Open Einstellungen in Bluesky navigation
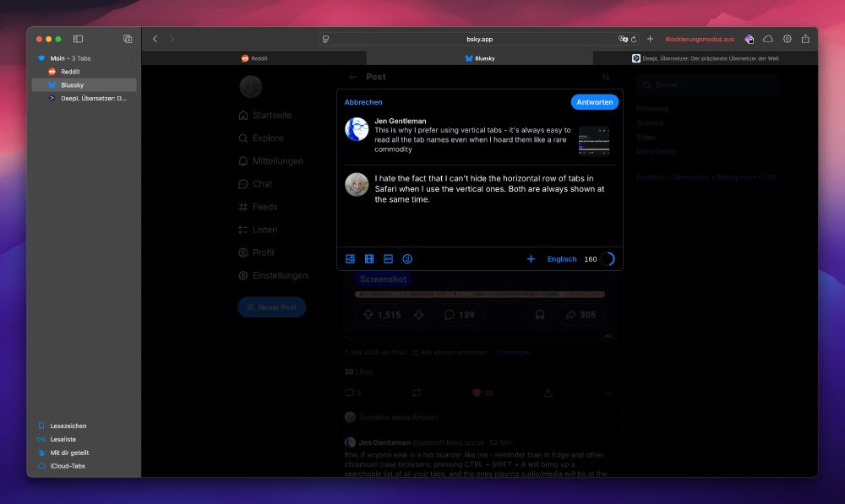The width and height of the screenshot is (845, 504). 273,276
